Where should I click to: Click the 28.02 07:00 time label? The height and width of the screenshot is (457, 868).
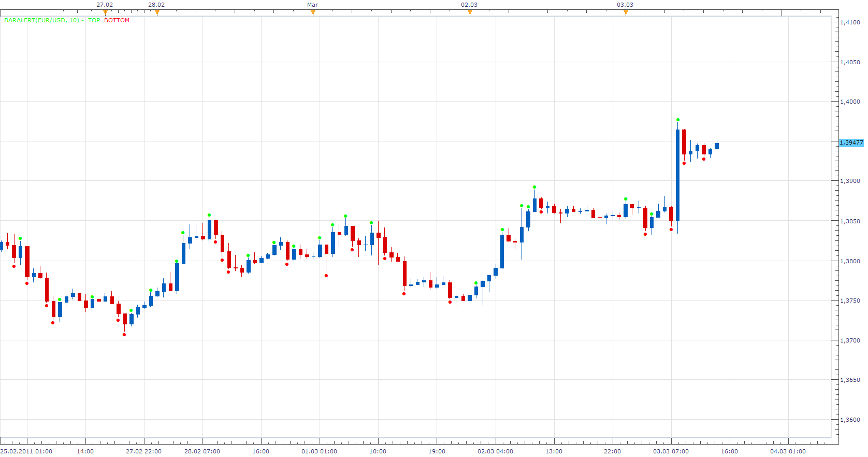pyautogui.click(x=202, y=451)
